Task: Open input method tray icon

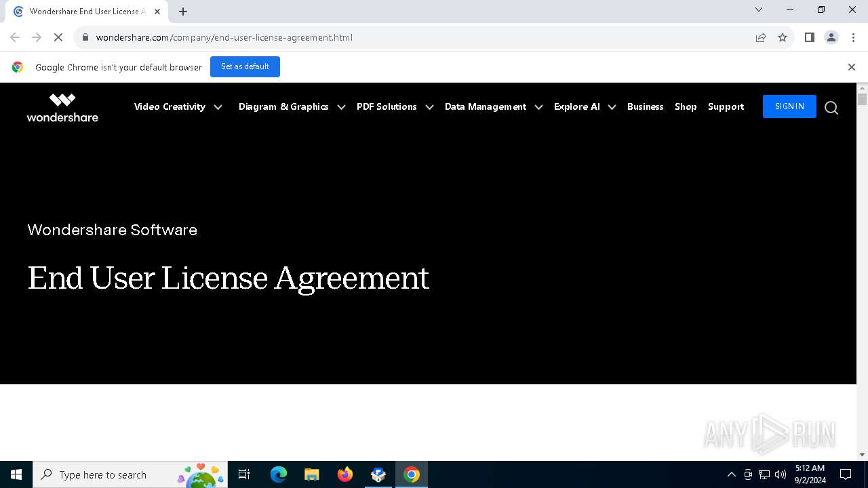Action: pos(748,474)
